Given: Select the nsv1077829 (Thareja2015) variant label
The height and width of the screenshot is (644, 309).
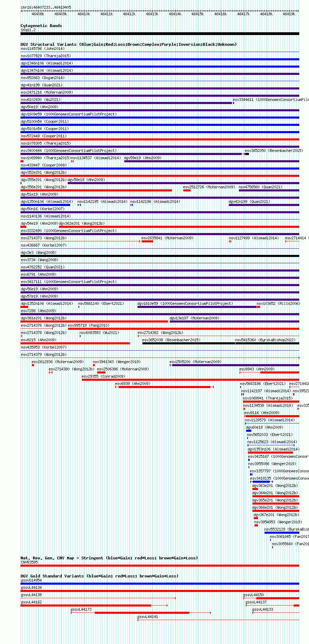Looking at the screenshot, I should click(45, 56).
